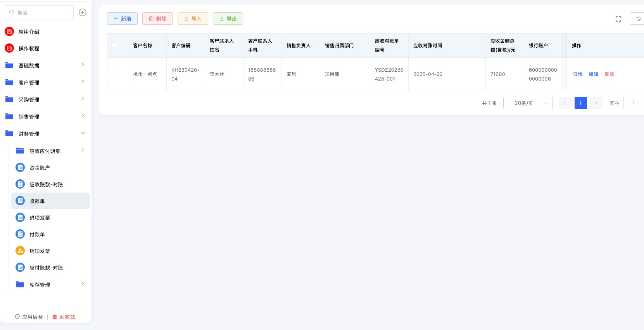Check the row checkbox for 杭州一点点
The width and height of the screenshot is (644, 330).
coord(114,74)
